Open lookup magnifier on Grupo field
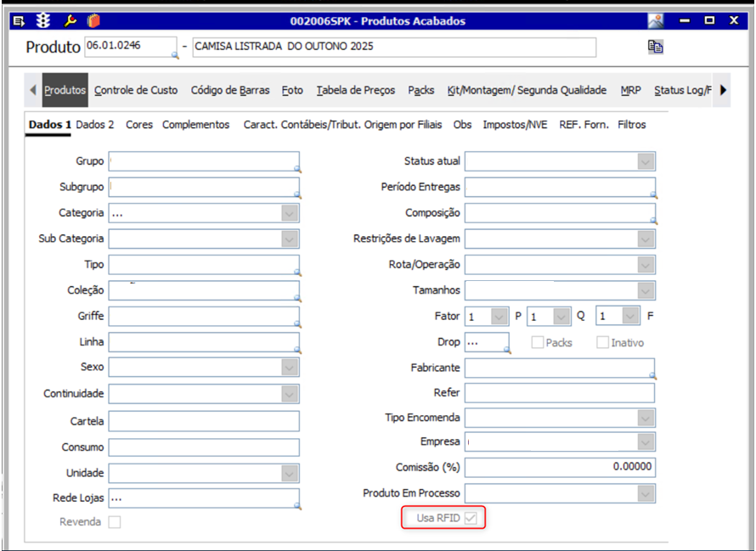756x551 pixels. point(298,169)
